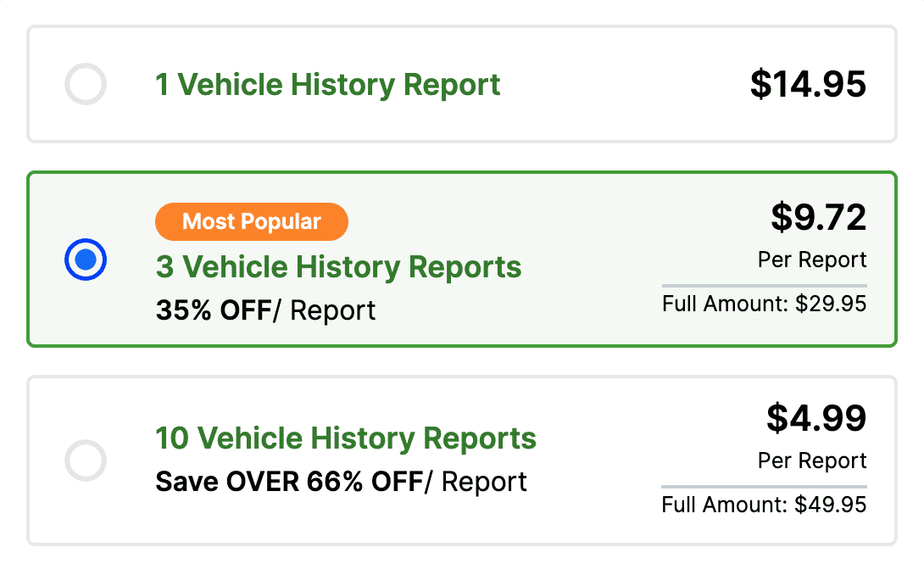
Task: Click the "35% OFF/ Report" discount text
Action: click(265, 310)
